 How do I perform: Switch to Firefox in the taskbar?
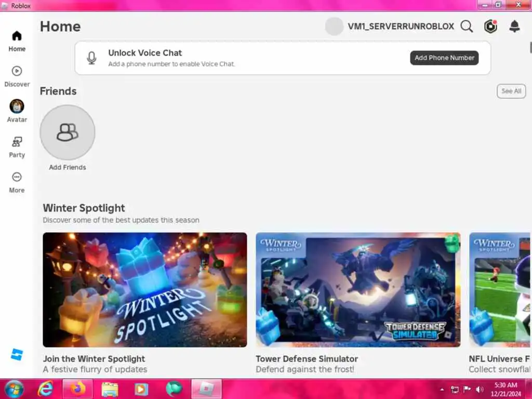77,389
